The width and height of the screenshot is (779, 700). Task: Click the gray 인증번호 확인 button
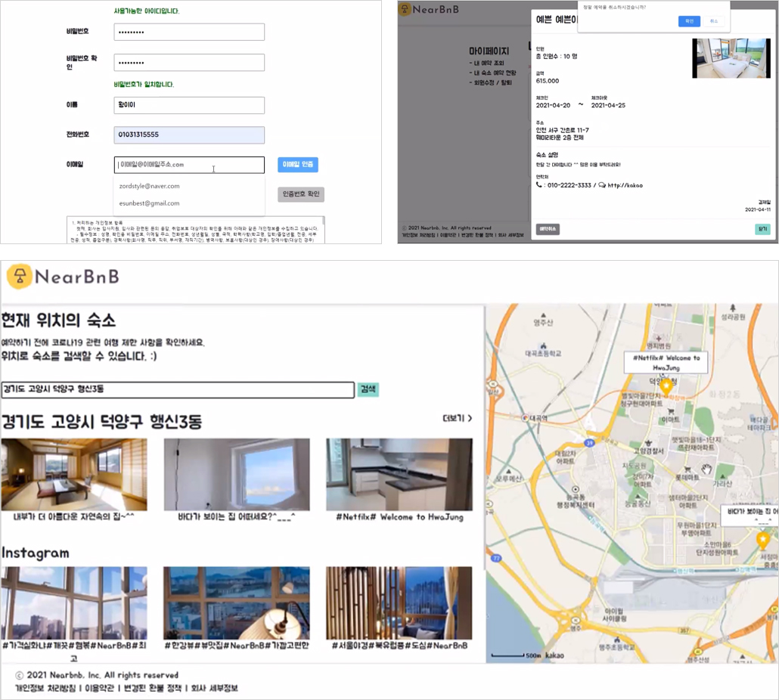[x=301, y=194]
